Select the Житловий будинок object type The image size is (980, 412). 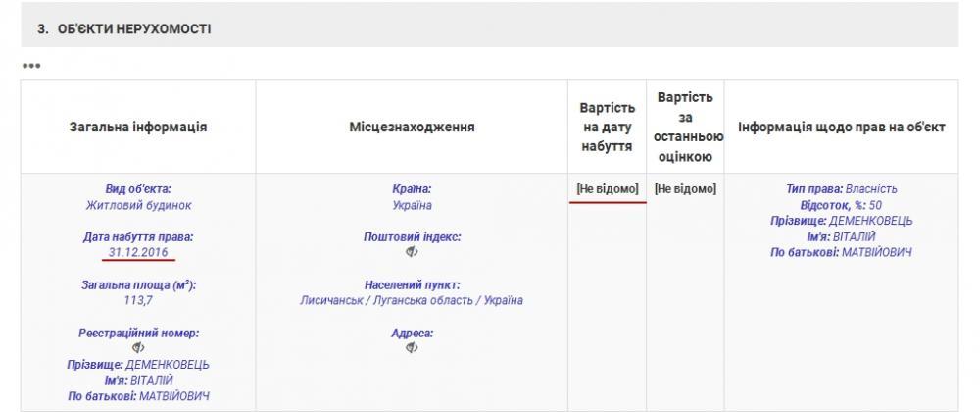coord(138,205)
